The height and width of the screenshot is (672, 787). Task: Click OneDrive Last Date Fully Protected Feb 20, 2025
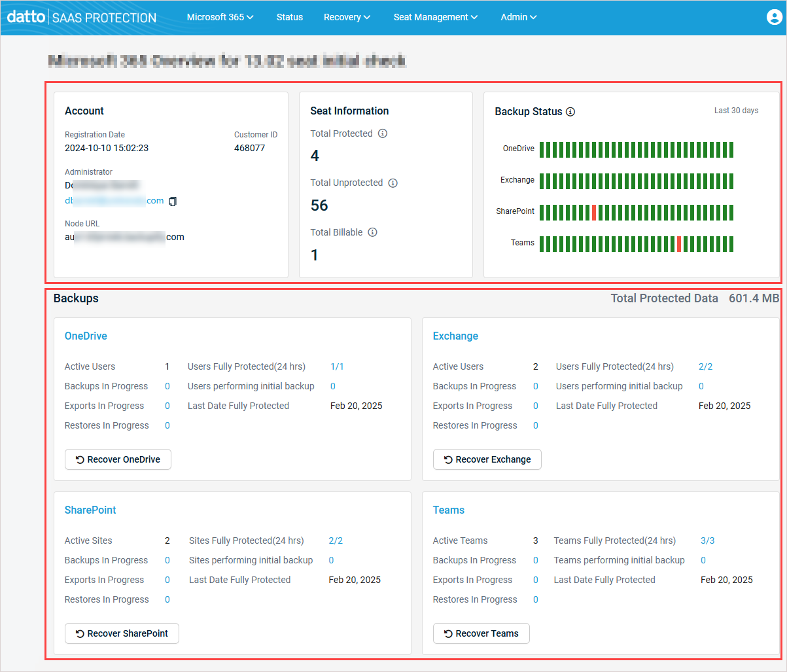[357, 406]
